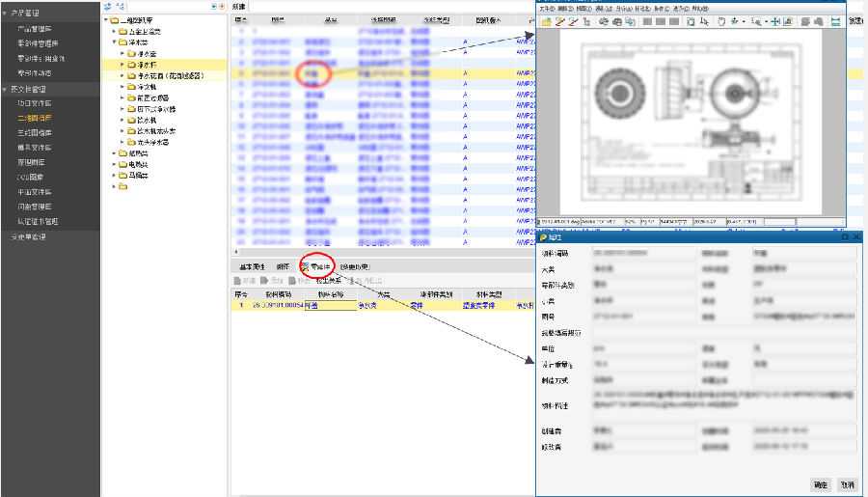Expand the 电器类 folder in tree
Image resolution: width=868 pixels, height=497 pixels.
[x=115, y=164]
